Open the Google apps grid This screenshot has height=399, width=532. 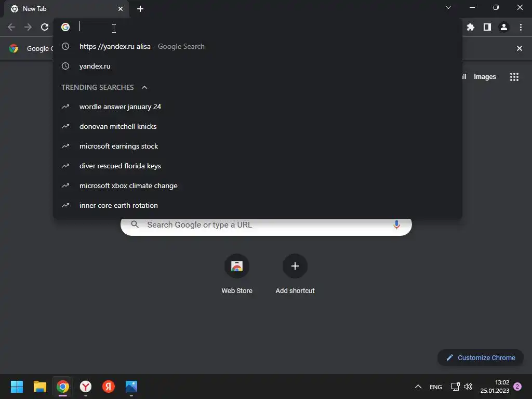(x=514, y=77)
